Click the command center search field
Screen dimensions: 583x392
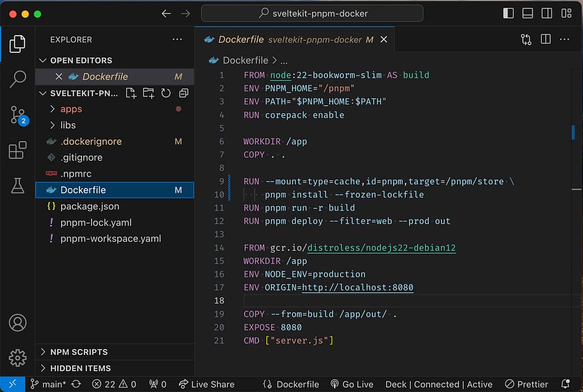tap(312, 13)
